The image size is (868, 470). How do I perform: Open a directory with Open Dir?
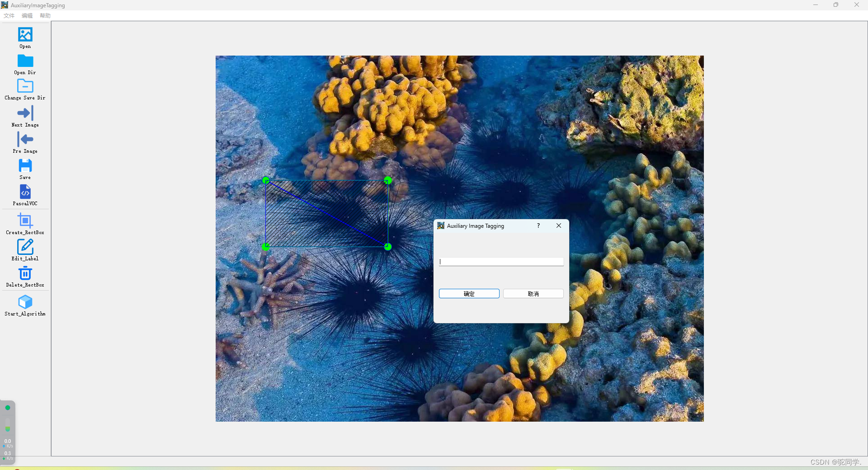[x=25, y=61]
